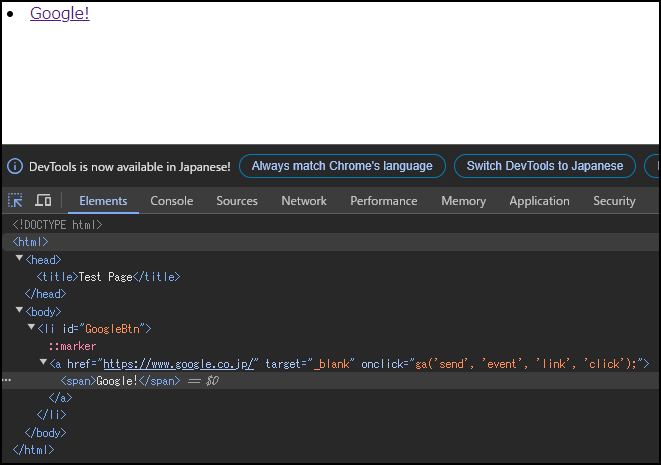Select the ::marker pseudo-element row
The image size is (661, 465).
72,346
